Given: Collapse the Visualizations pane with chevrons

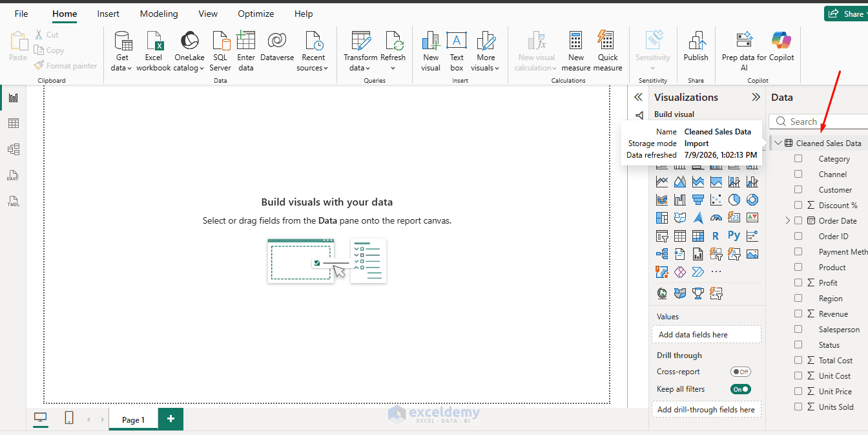Looking at the screenshot, I should coord(756,97).
